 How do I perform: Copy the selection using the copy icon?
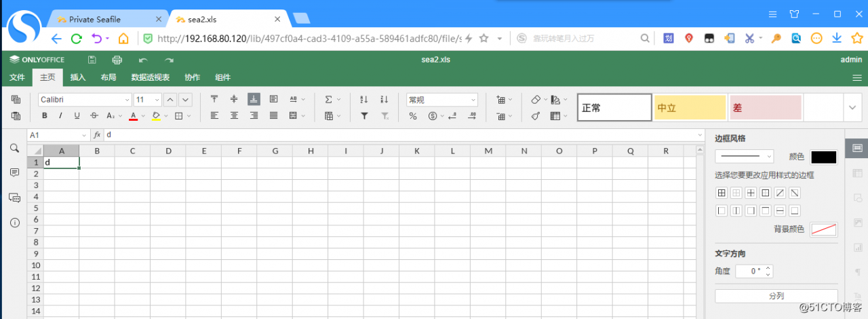16,100
